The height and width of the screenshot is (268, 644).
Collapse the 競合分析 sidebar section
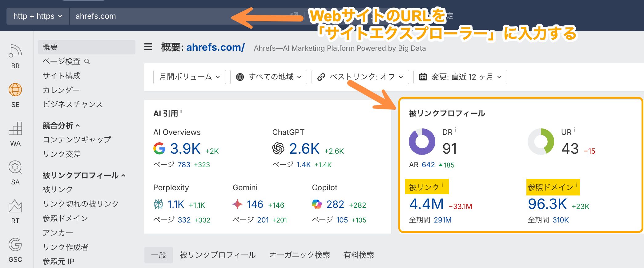pos(61,125)
